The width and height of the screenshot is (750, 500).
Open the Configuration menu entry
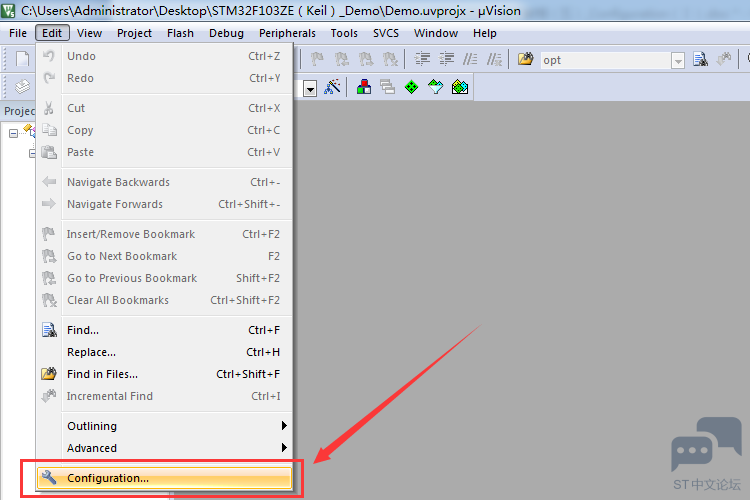[x=107, y=478]
